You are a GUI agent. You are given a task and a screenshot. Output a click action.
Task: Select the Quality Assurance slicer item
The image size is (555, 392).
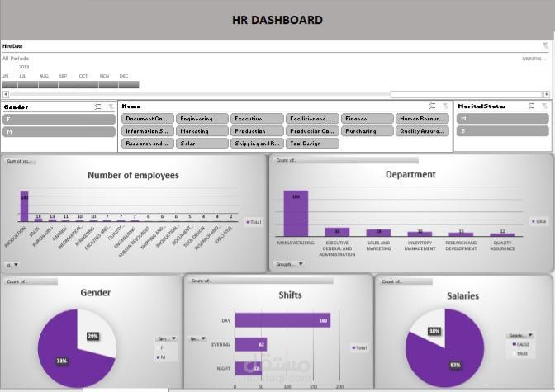422,131
